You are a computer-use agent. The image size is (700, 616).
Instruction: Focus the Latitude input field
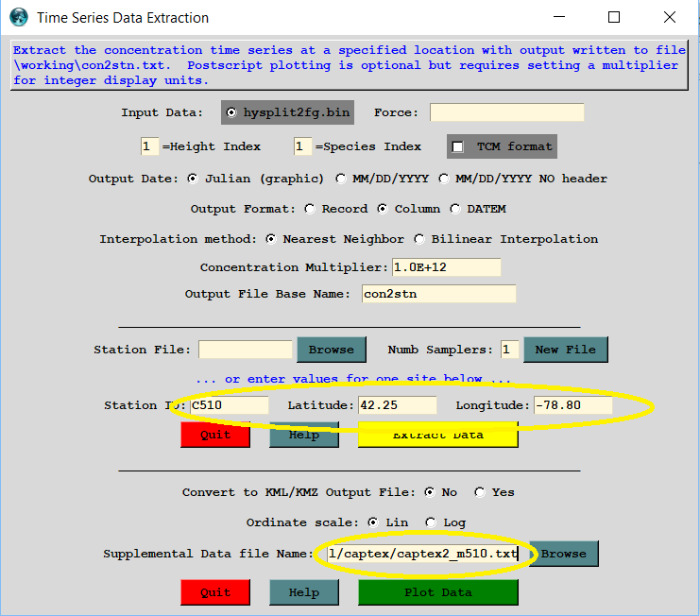pos(397,405)
